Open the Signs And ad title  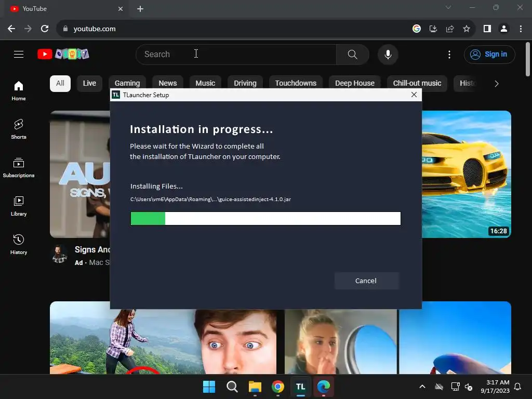click(92, 250)
